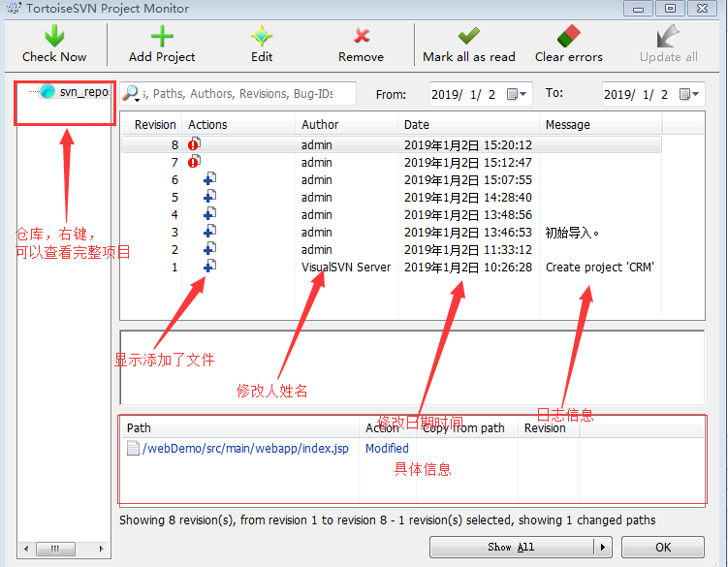Click the added action icon of revision 2

209,249
